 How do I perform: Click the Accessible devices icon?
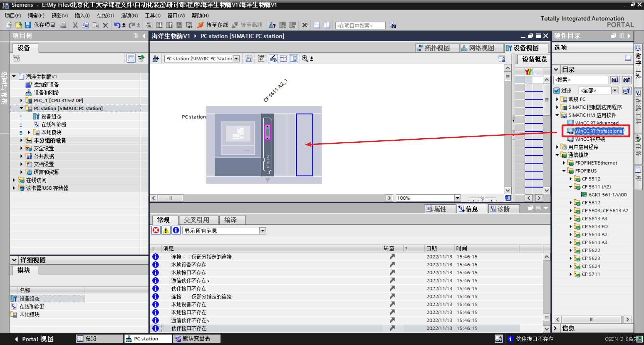pos(272,25)
